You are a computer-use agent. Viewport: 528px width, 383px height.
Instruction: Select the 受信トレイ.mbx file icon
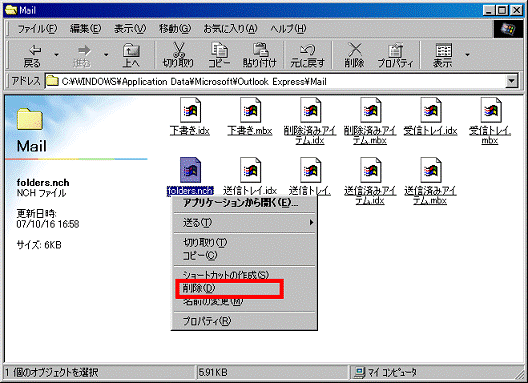[x=491, y=110]
